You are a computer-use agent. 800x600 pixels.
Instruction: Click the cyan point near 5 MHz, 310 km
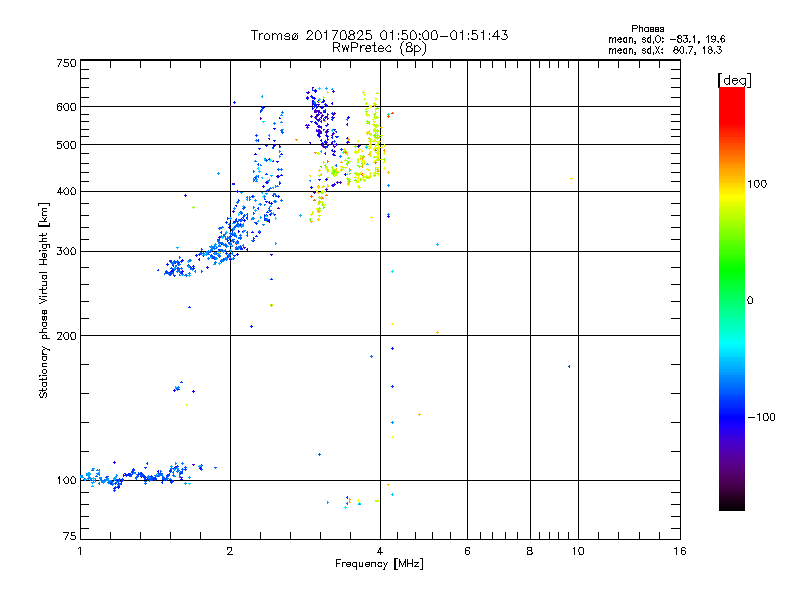coord(437,244)
